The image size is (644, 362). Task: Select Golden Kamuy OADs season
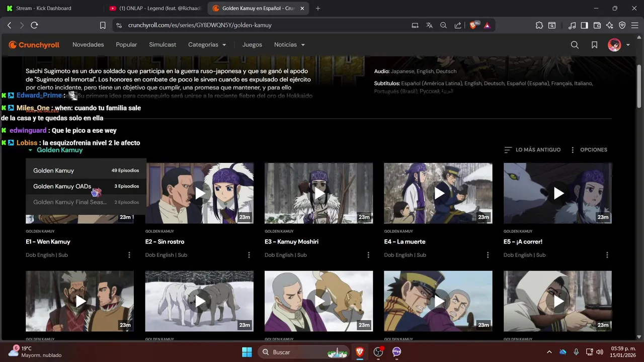(x=86, y=186)
